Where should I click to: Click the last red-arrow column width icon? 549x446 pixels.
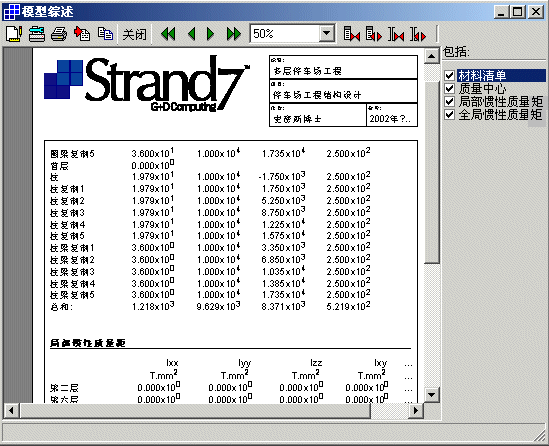(x=418, y=34)
